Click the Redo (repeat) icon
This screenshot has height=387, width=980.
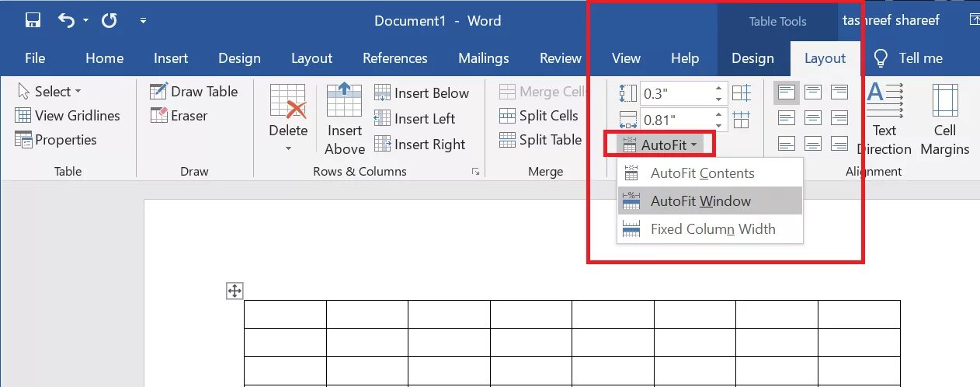(109, 21)
